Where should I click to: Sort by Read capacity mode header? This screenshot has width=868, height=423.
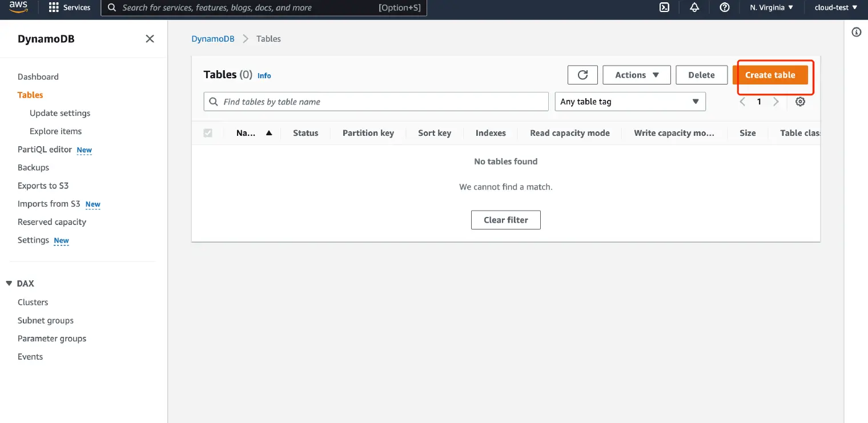coord(570,133)
